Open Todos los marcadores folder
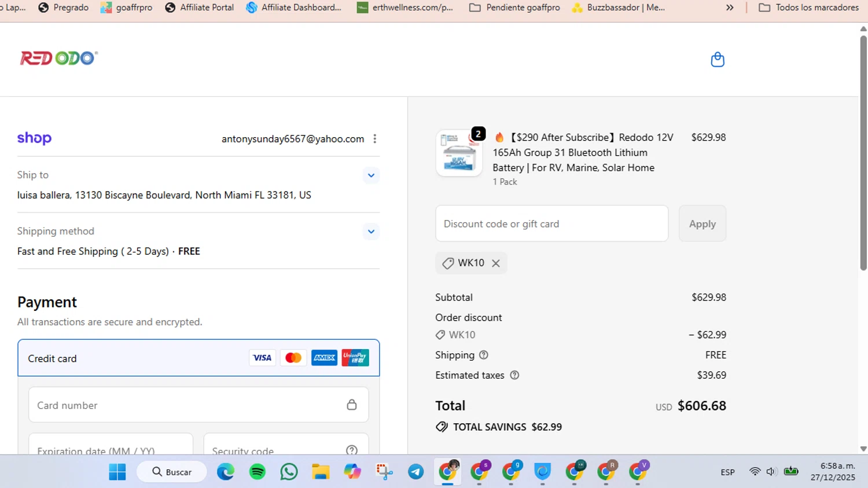 [x=808, y=8]
